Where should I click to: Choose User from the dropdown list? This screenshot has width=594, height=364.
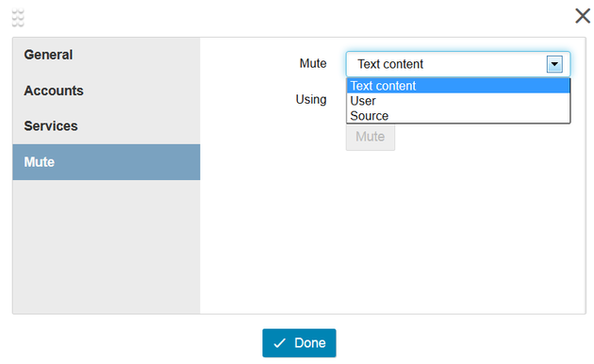(458, 101)
